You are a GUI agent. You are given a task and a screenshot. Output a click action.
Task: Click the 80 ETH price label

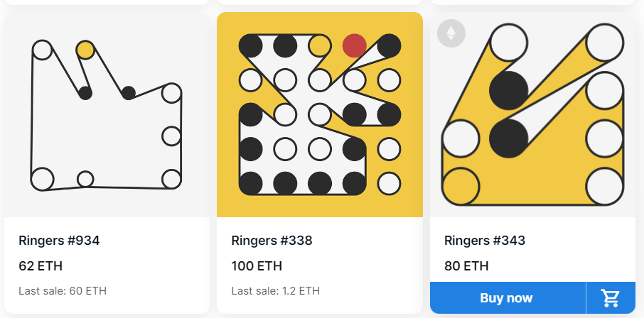(x=466, y=266)
